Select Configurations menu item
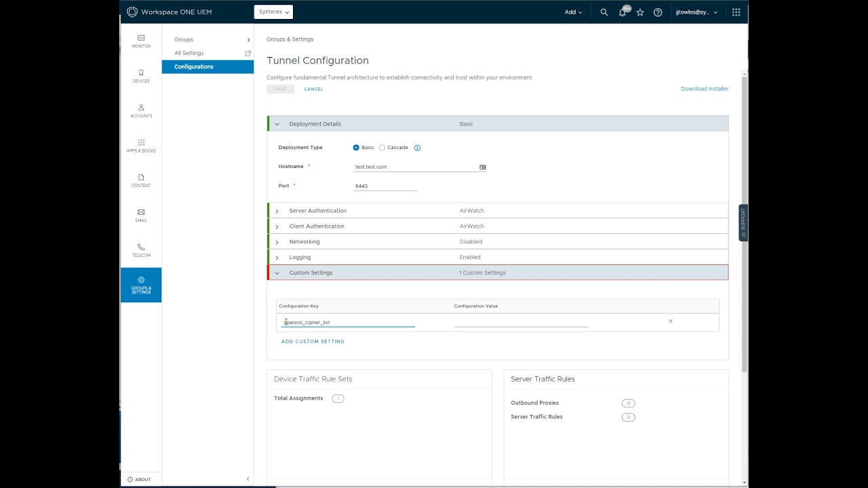Image resolution: width=868 pixels, height=488 pixels. (208, 66)
